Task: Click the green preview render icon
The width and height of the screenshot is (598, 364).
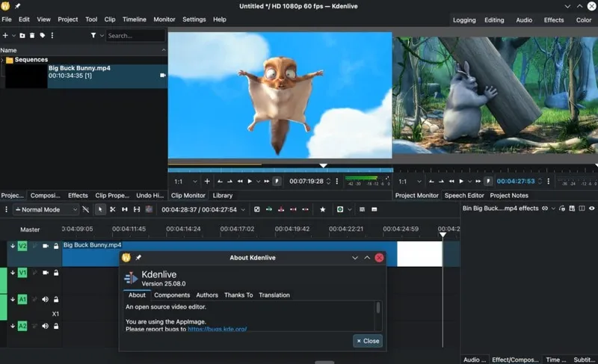Action: click(340, 209)
